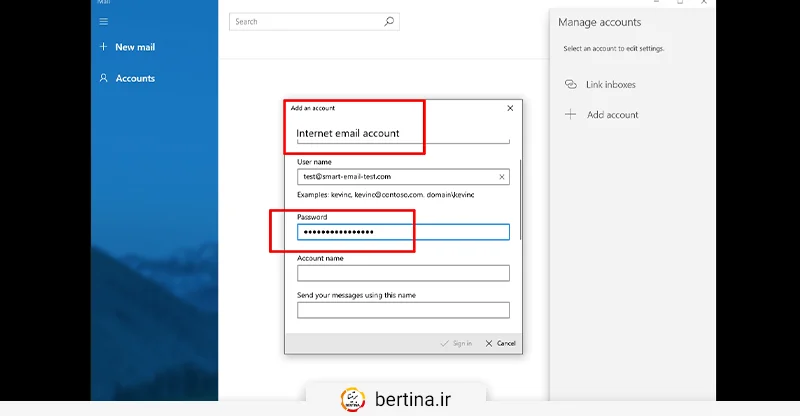Close the Mail app window

point(706,2)
